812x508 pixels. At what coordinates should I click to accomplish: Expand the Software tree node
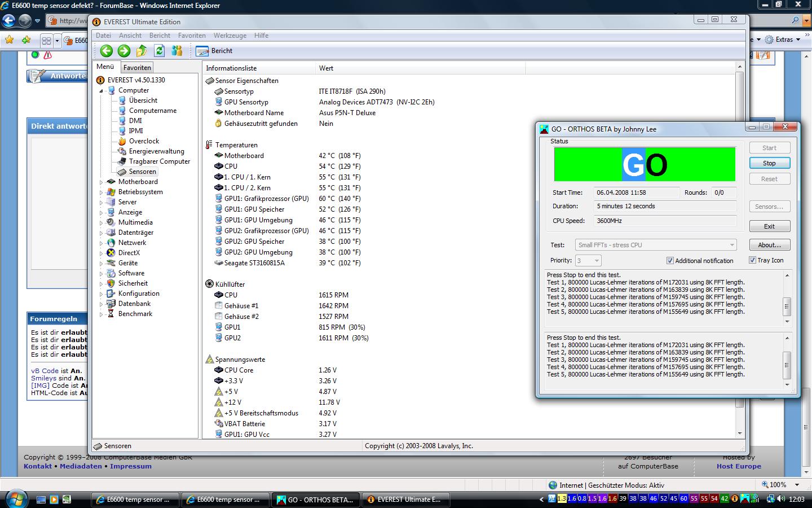(101, 274)
